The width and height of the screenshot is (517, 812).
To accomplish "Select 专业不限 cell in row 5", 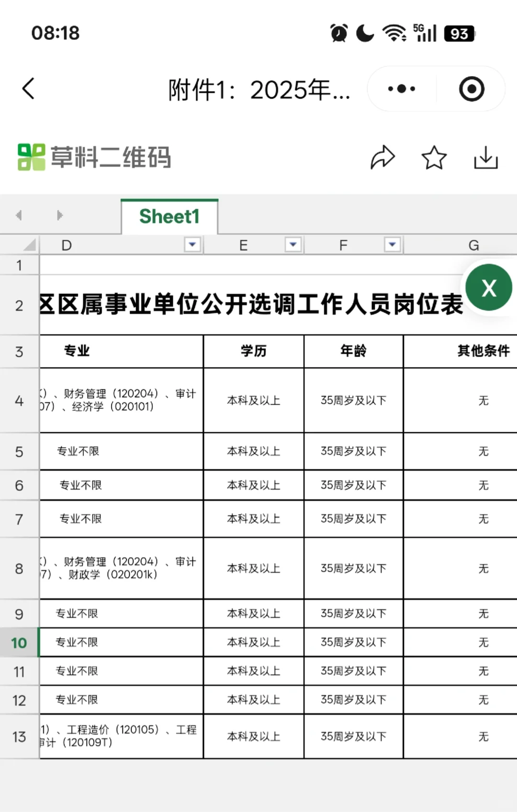I will 122,451.
